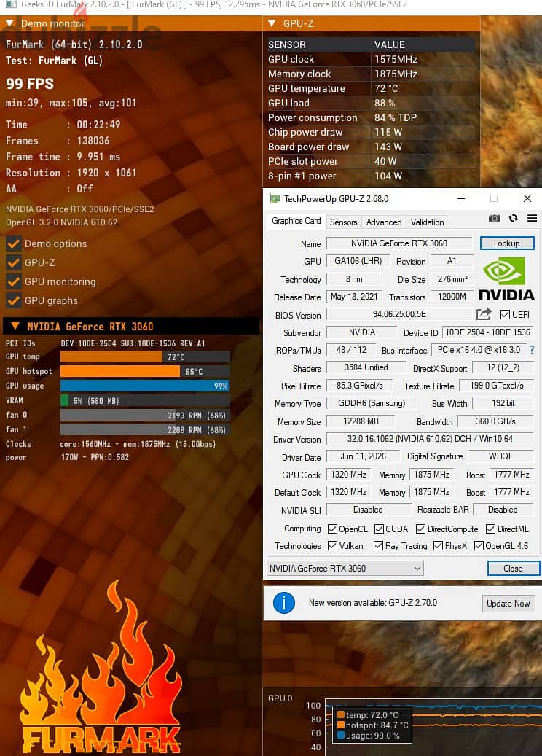Click the Close button in GPU-Z
The height and width of the screenshot is (756, 542).
click(513, 568)
